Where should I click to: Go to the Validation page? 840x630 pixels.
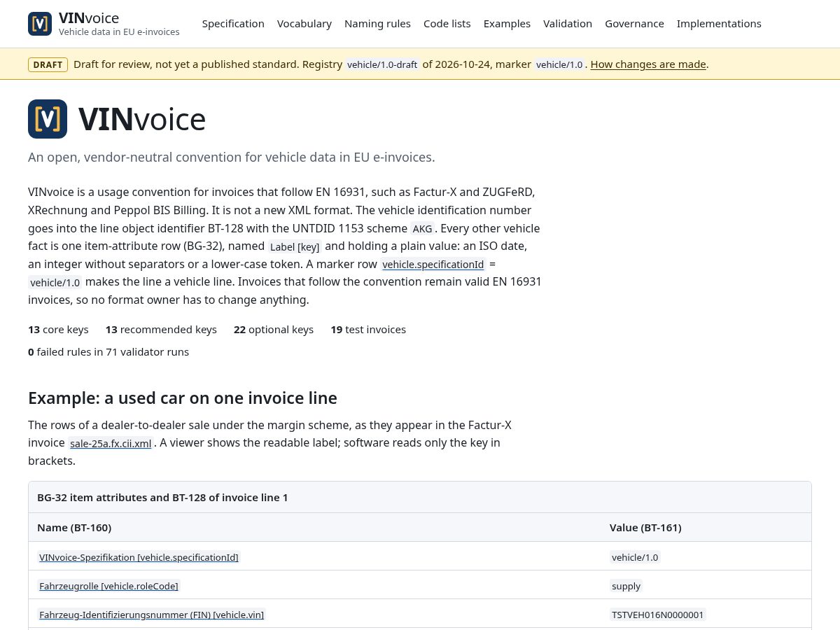(568, 24)
